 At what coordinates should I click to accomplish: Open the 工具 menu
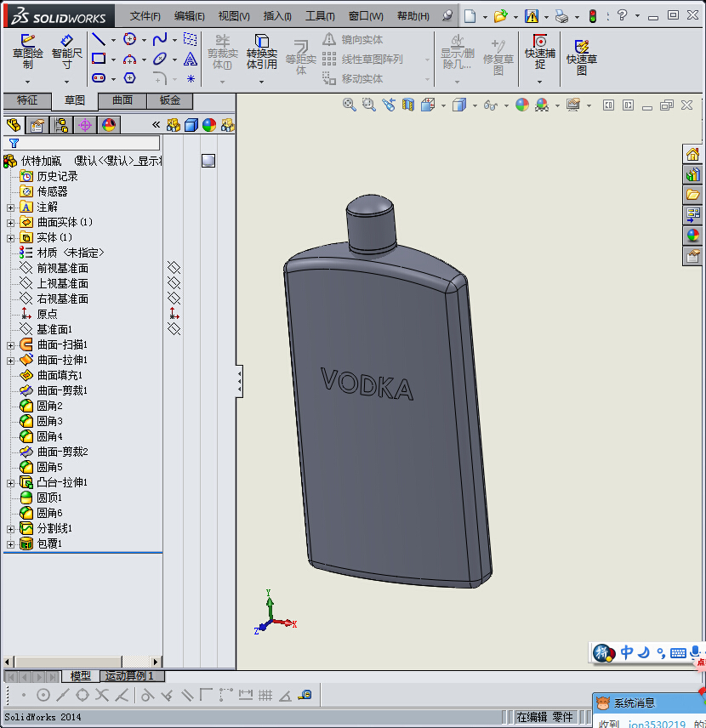point(321,16)
